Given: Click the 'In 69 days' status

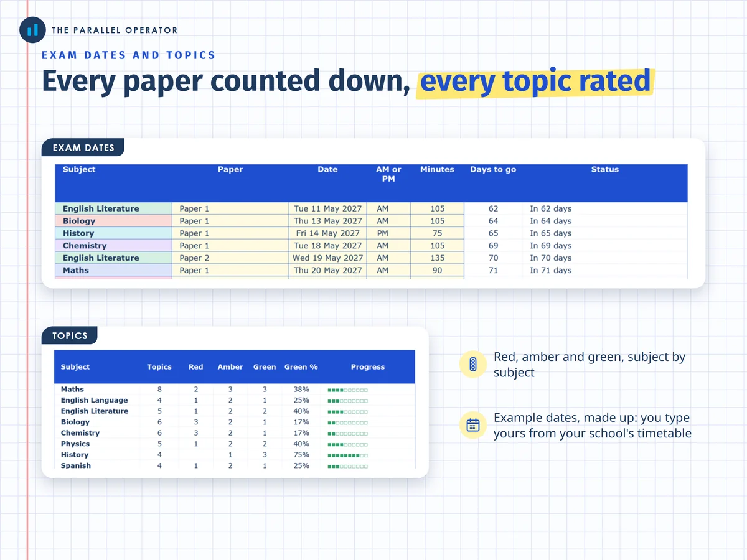Looking at the screenshot, I should [550, 246].
